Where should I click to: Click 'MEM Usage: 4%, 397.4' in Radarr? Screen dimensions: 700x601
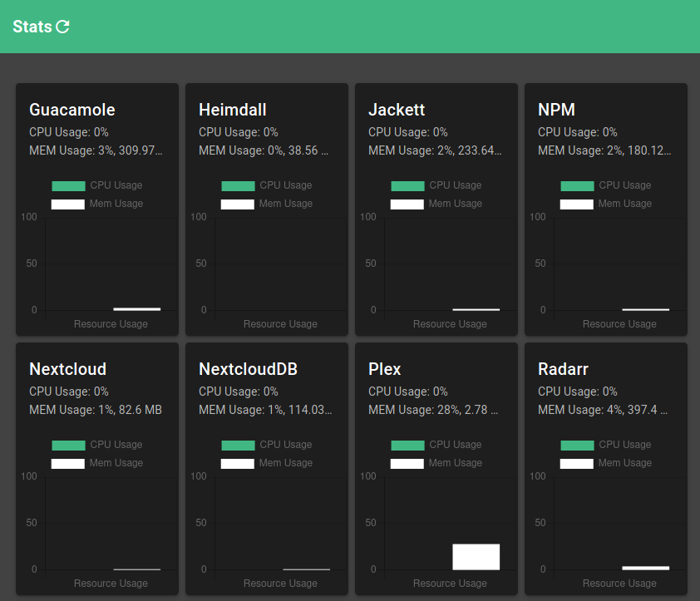603,410
